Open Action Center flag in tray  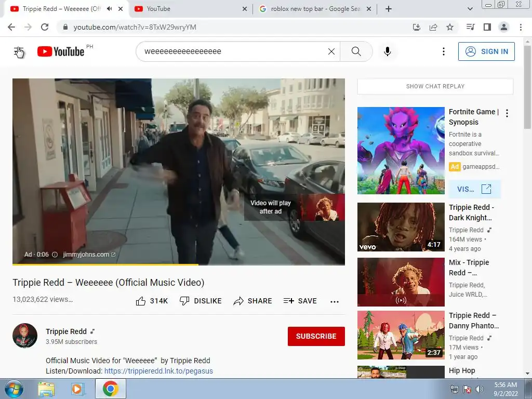click(x=467, y=389)
